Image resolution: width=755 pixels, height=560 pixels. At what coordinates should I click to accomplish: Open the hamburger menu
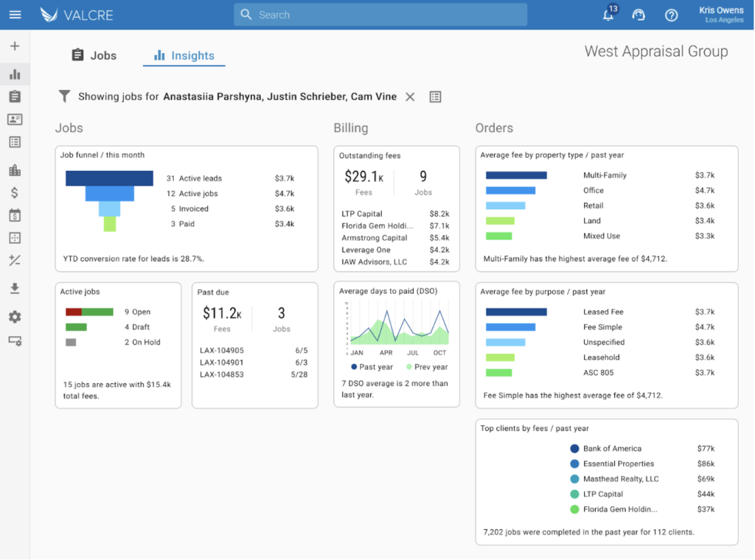(x=15, y=15)
